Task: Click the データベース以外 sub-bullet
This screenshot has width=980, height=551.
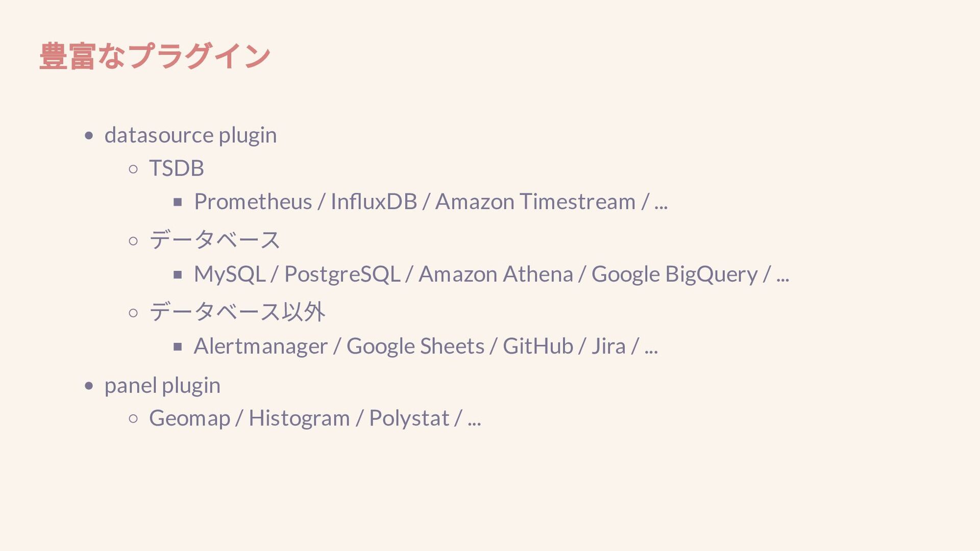Action: [237, 312]
